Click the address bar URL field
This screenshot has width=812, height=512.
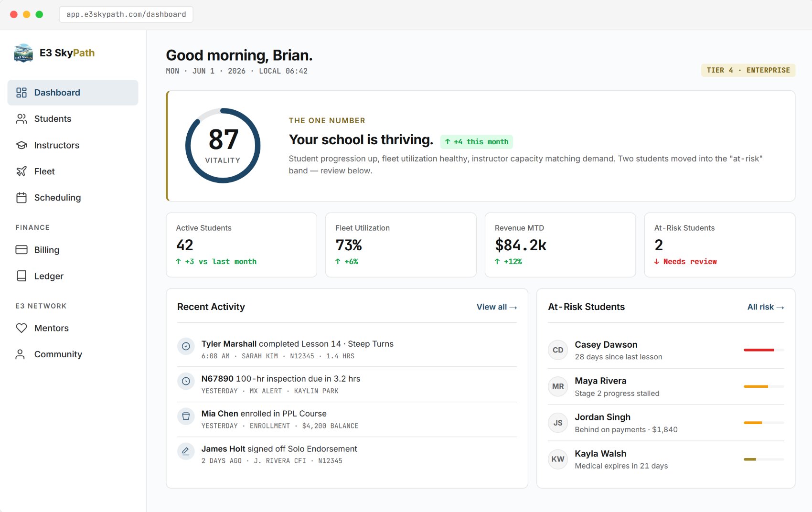[x=126, y=14]
